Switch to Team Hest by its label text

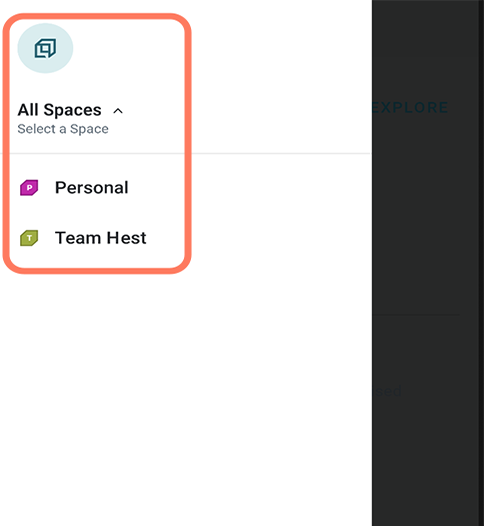point(101,238)
